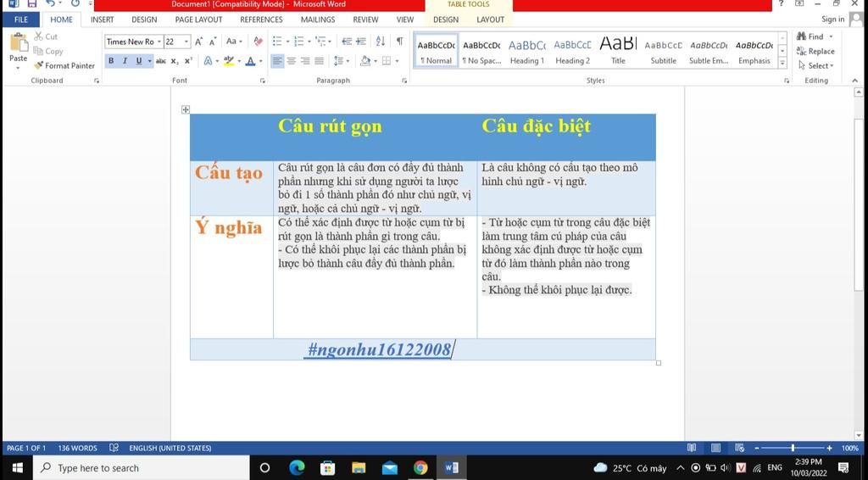This screenshot has width=868, height=480.
Task: Expand the Styles gallery more arrow
Action: (x=782, y=63)
